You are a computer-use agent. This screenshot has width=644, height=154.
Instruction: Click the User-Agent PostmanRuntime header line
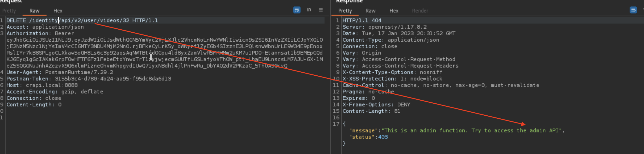[x=60, y=72]
